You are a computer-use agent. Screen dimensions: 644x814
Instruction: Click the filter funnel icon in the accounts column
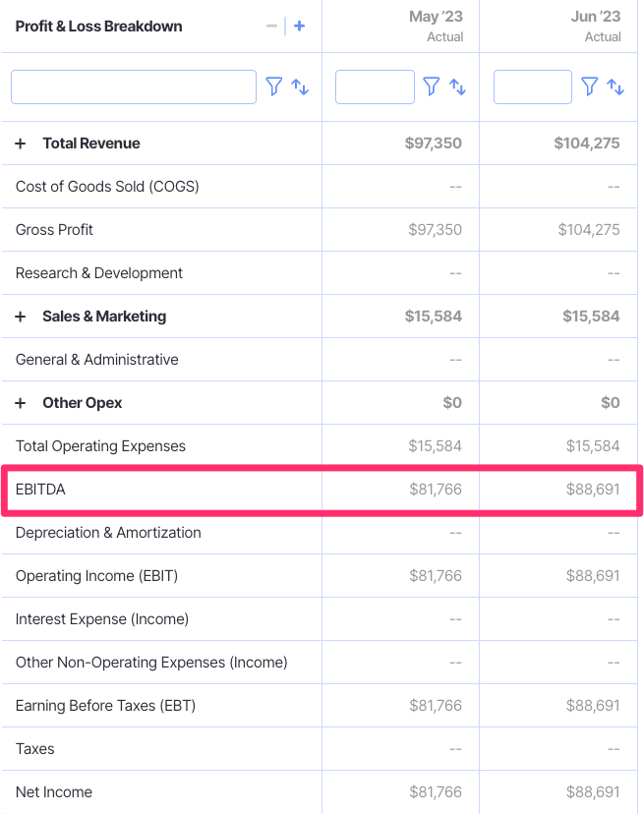(274, 87)
